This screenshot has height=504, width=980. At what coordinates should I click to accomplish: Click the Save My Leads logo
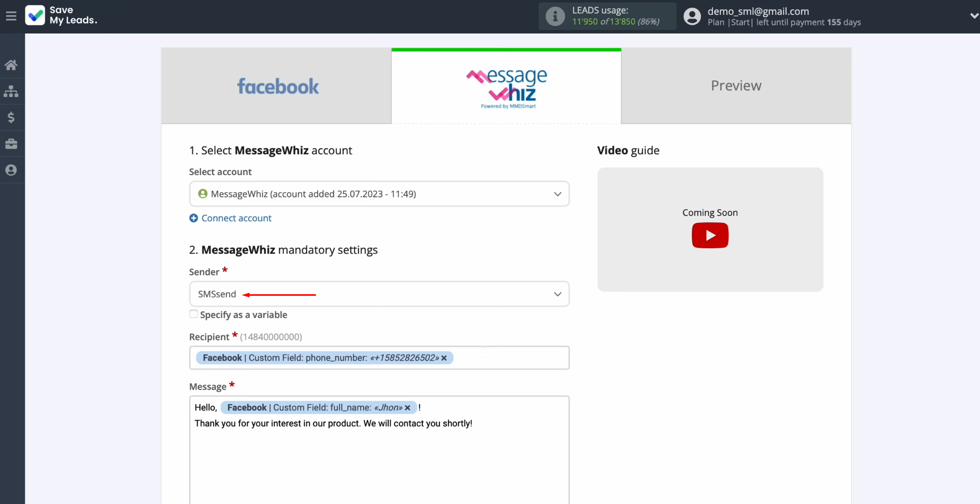tap(61, 16)
